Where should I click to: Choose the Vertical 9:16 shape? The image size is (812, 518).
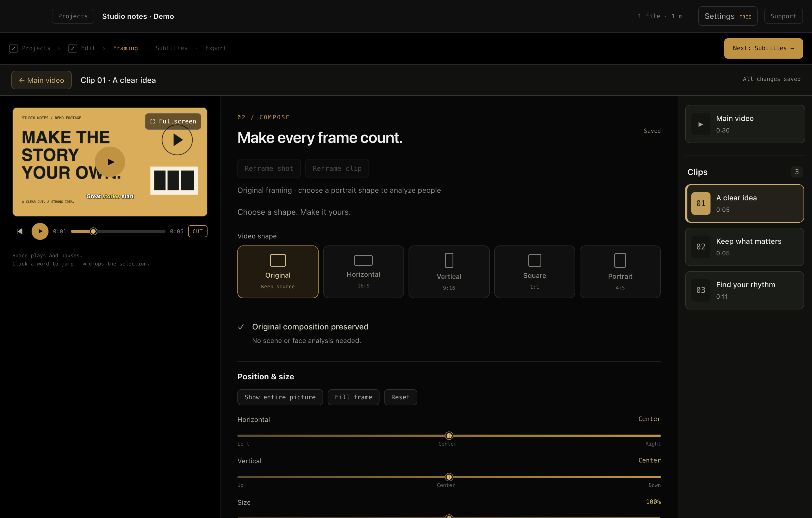tap(449, 272)
